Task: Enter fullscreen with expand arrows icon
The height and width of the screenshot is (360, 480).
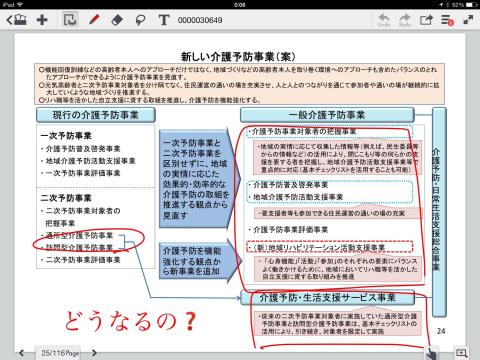Action: click(x=468, y=20)
